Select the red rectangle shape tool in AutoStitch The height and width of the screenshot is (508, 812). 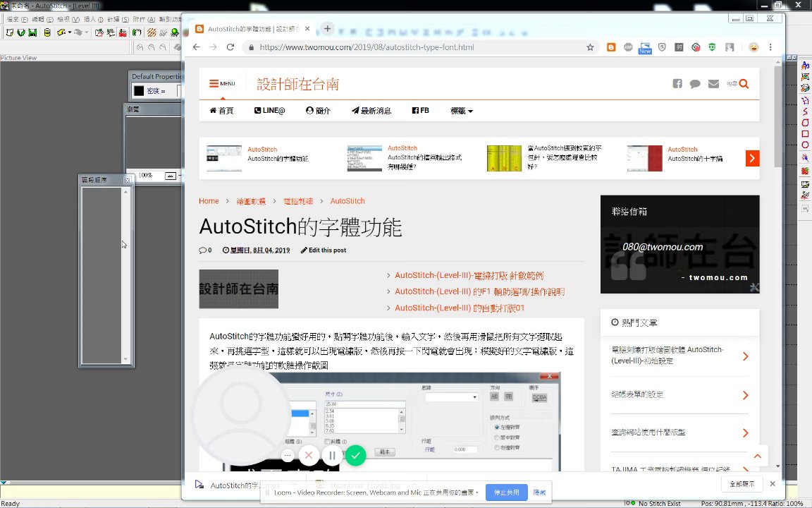coord(805,134)
